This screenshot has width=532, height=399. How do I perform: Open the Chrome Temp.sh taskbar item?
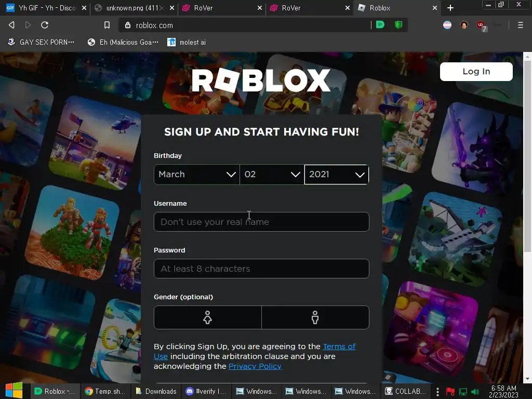point(105,391)
